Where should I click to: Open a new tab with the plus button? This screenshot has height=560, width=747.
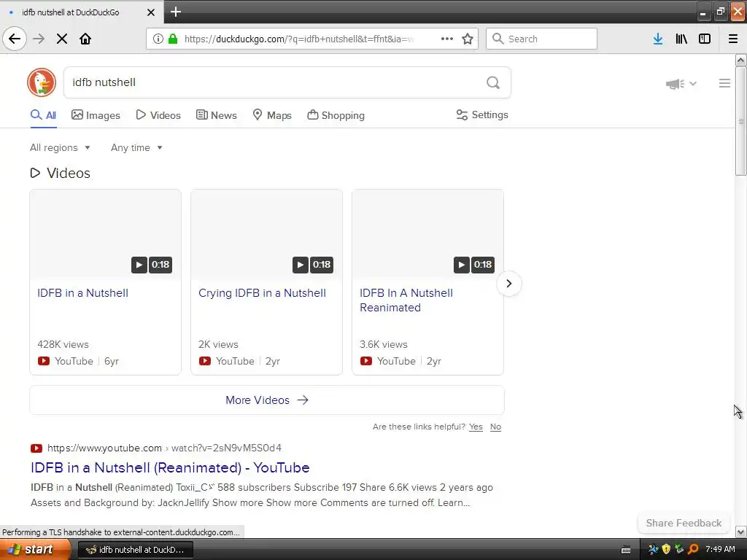click(x=176, y=12)
